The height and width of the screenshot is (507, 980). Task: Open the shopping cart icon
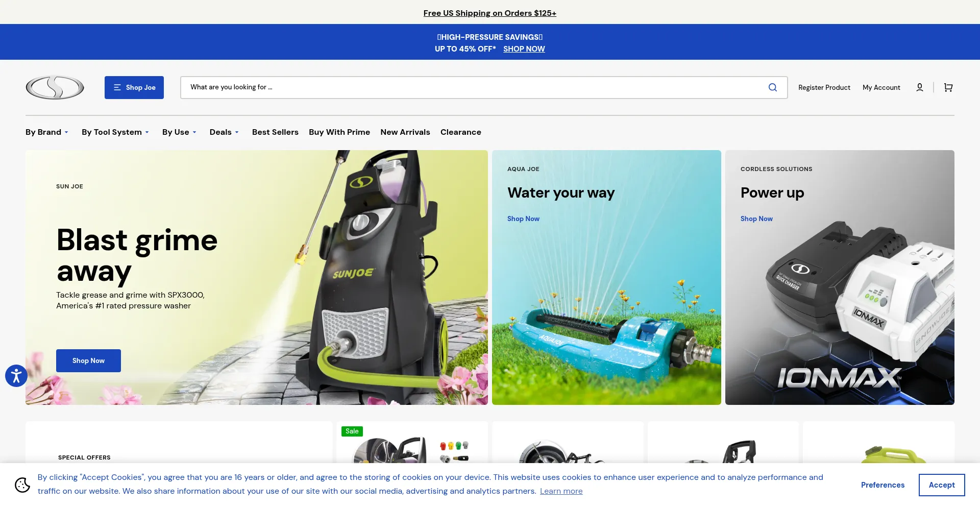click(948, 87)
